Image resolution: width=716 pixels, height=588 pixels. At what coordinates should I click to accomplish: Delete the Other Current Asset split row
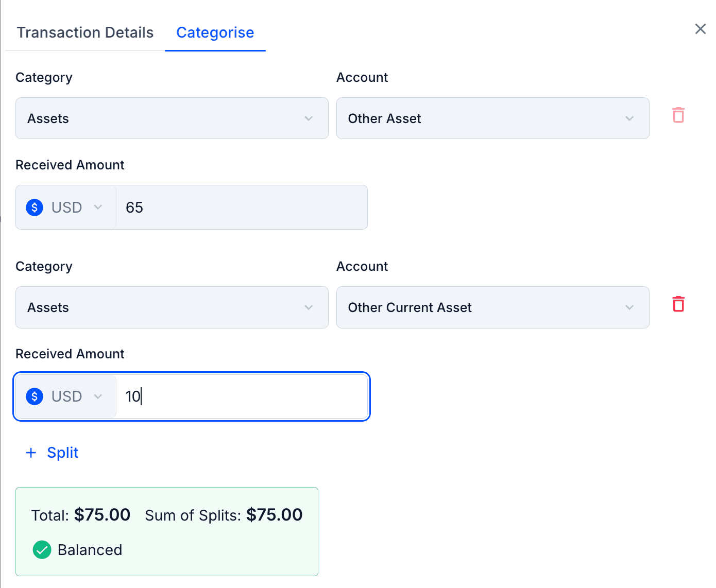678,304
